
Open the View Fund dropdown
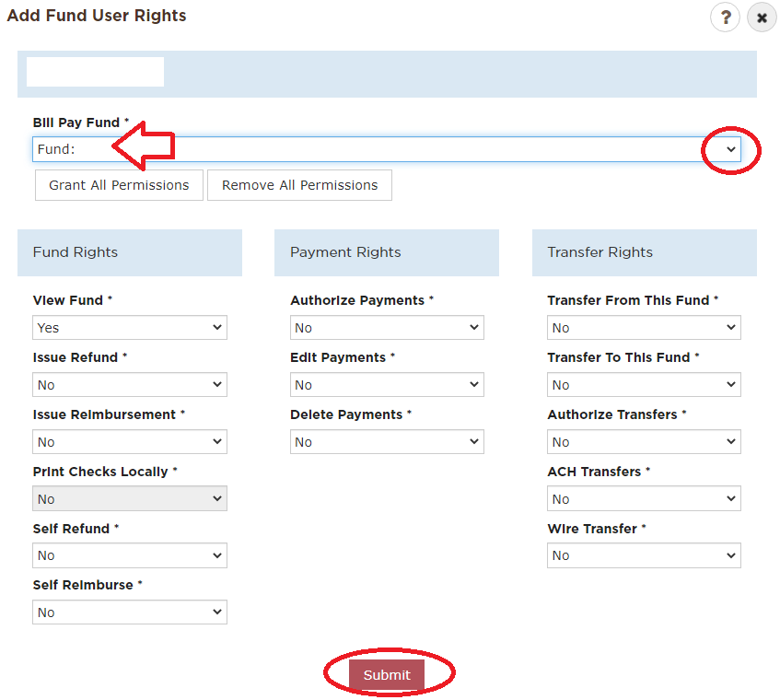[130, 327]
